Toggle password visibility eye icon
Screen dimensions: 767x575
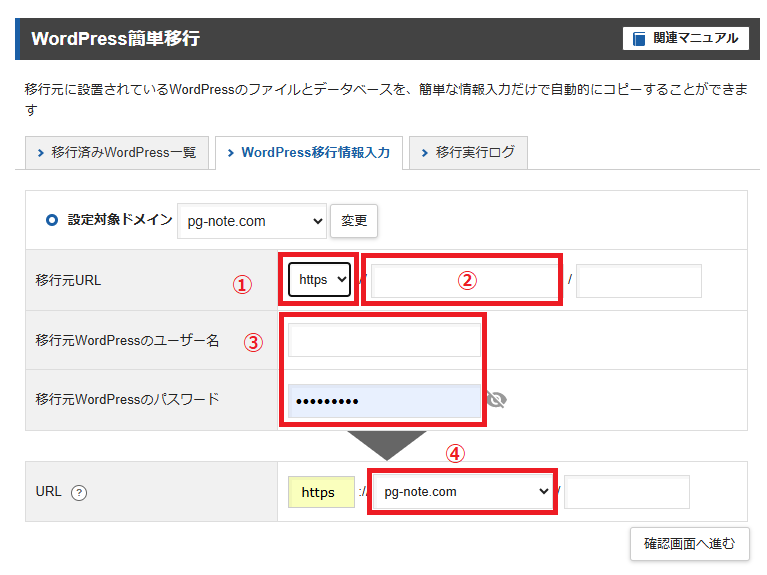click(496, 400)
